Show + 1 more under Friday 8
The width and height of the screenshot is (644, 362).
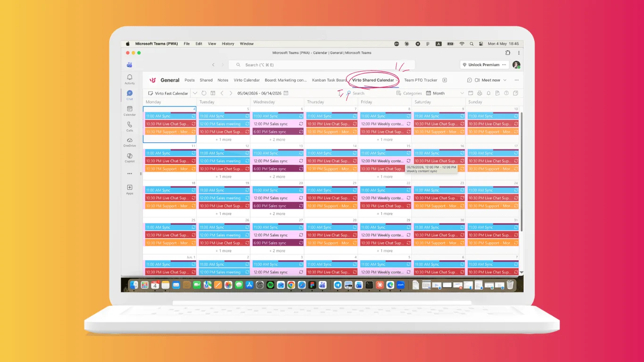tap(385, 140)
